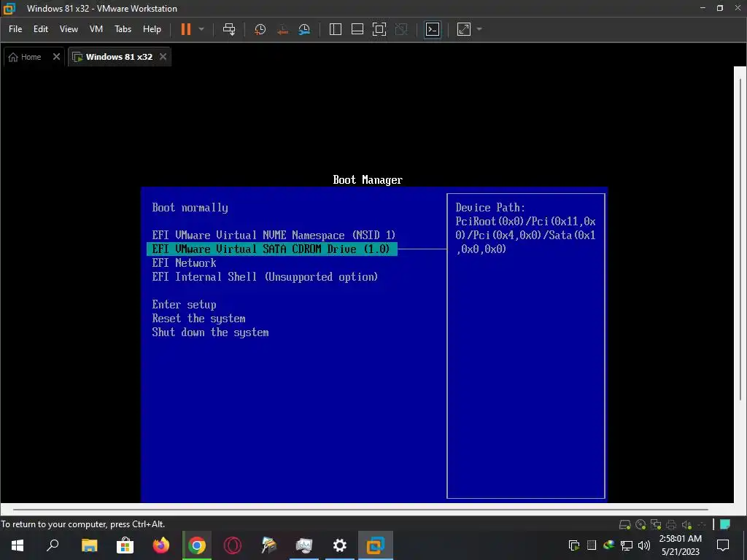Enter full screen mode icon

click(379, 29)
